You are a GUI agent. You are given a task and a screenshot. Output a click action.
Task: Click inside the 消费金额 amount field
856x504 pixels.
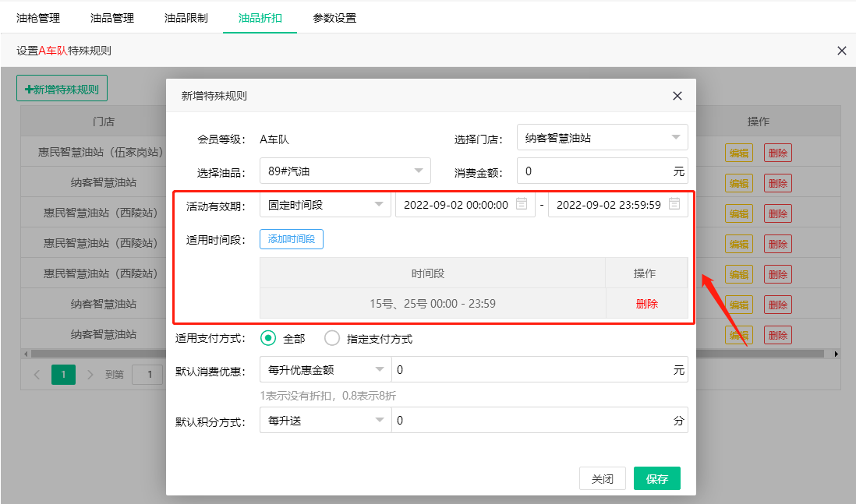click(x=600, y=170)
